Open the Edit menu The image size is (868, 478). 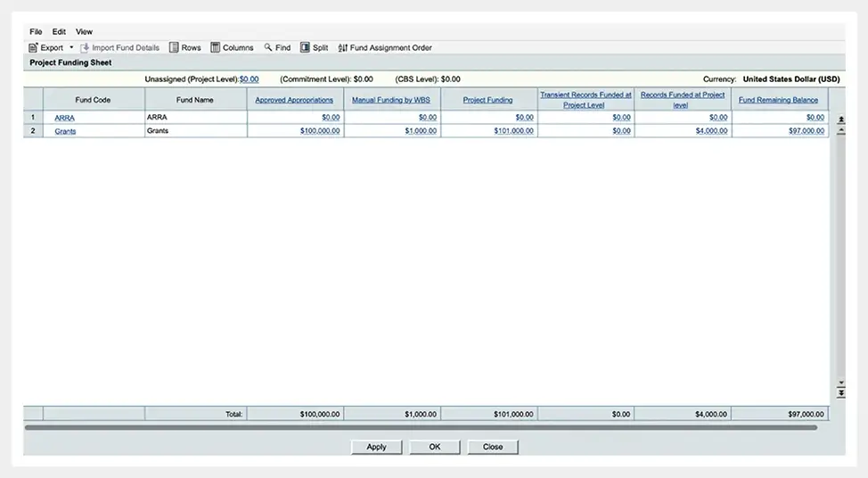59,31
